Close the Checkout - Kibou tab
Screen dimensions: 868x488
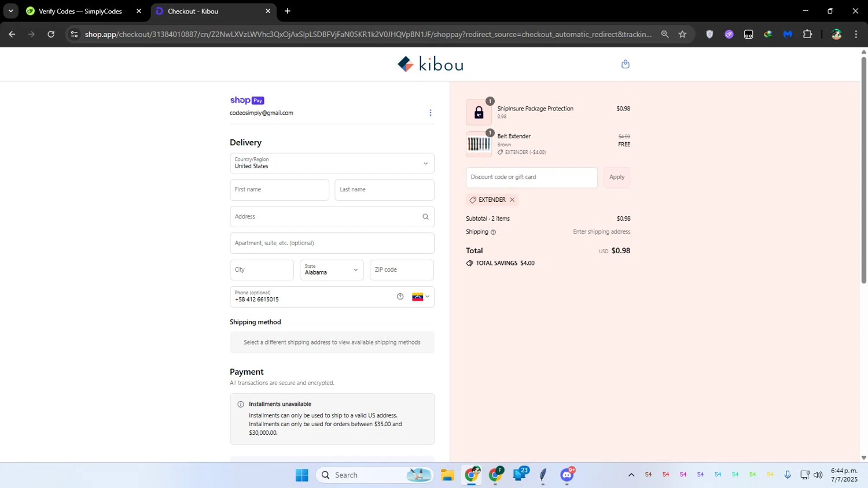268,11
